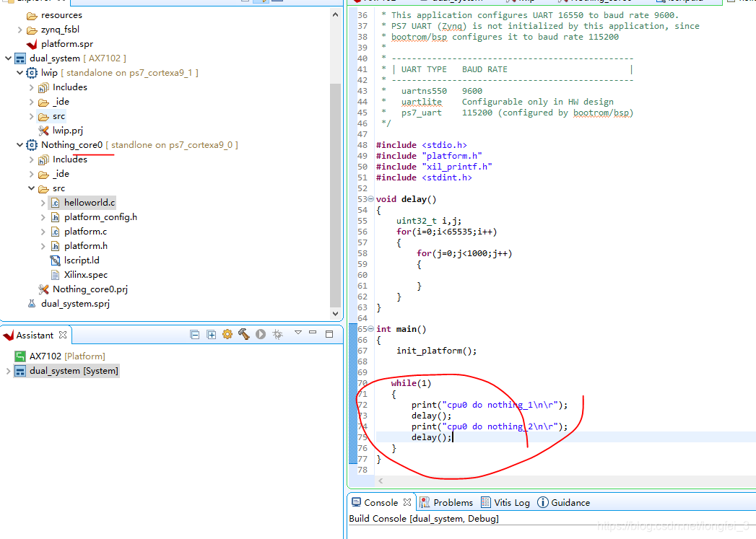This screenshot has height=539, width=756.
Task: Select helloworld.c file
Action: [x=90, y=203]
